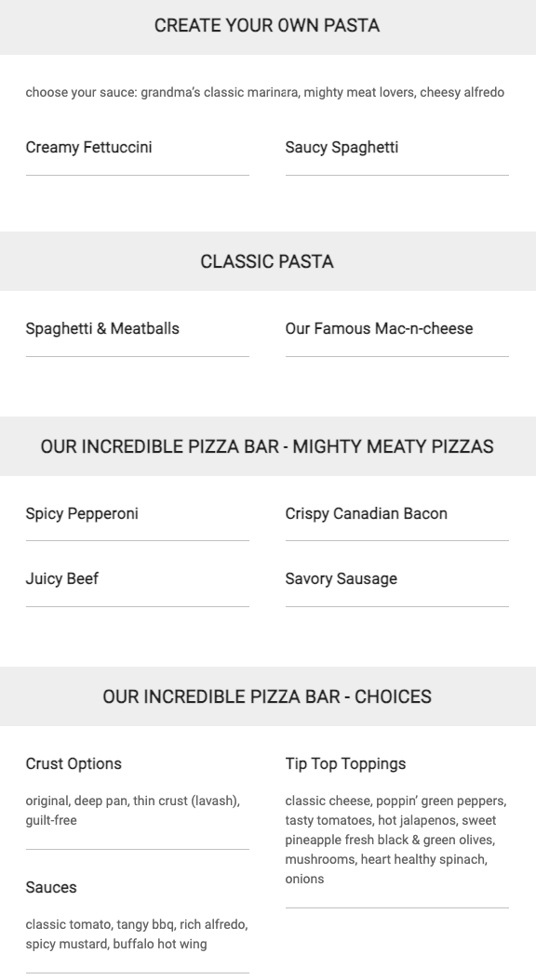Click the crust list starting with original, deep pan
Viewport: 536px width, 980px height.
tap(133, 811)
